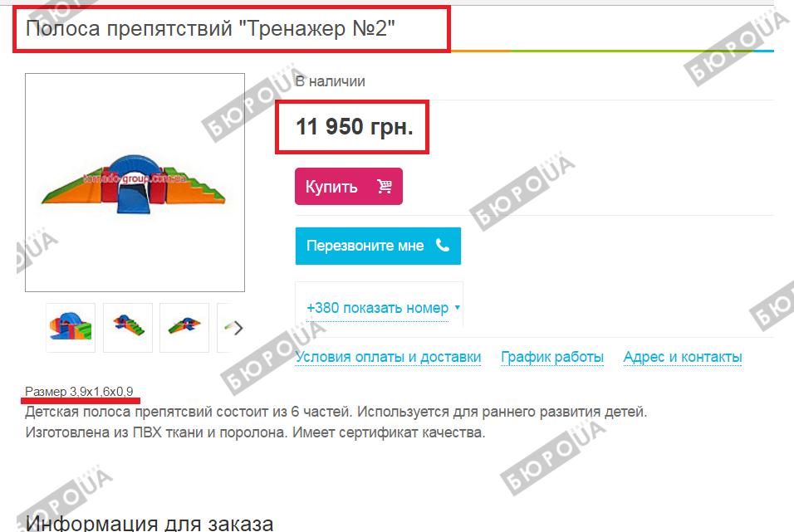Open the main product image
The image size is (794, 532).
[x=135, y=183]
